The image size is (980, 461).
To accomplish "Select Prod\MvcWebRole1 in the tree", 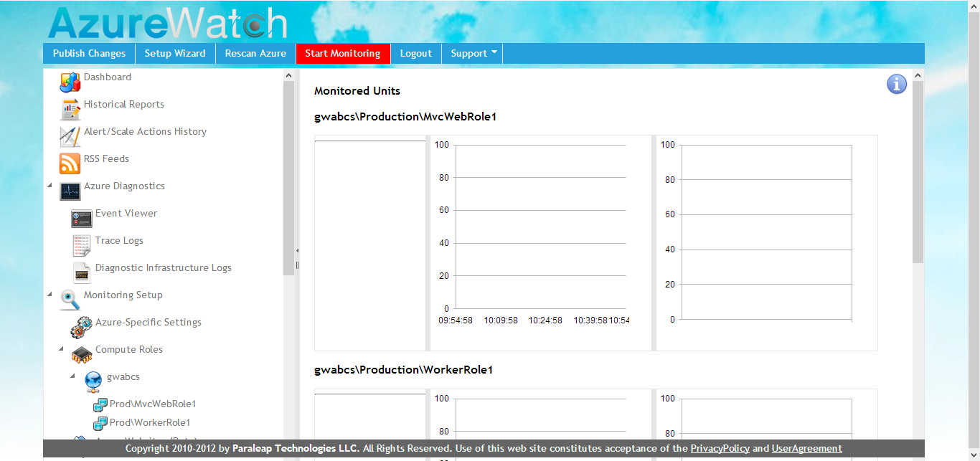I will (153, 404).
